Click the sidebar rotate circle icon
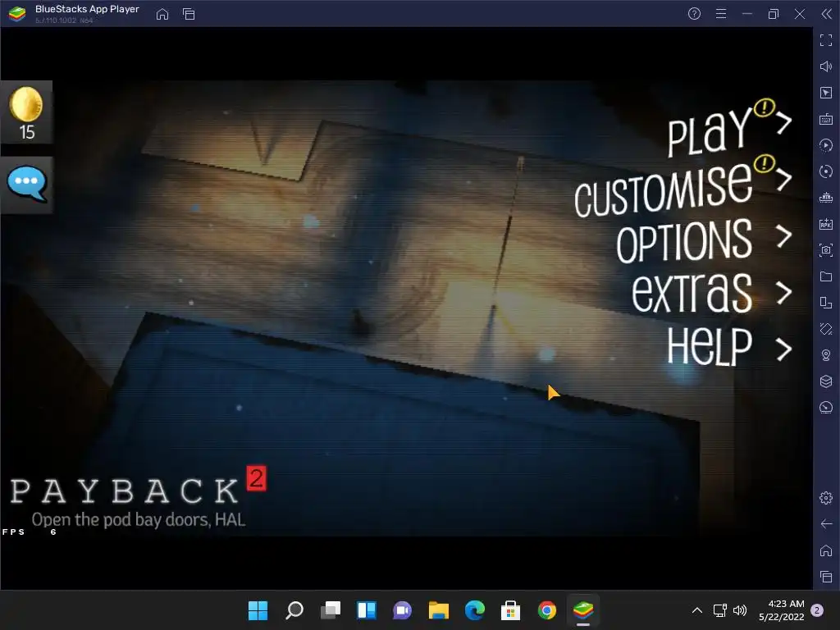Screen dimensions: 840x630 point(826,171)
